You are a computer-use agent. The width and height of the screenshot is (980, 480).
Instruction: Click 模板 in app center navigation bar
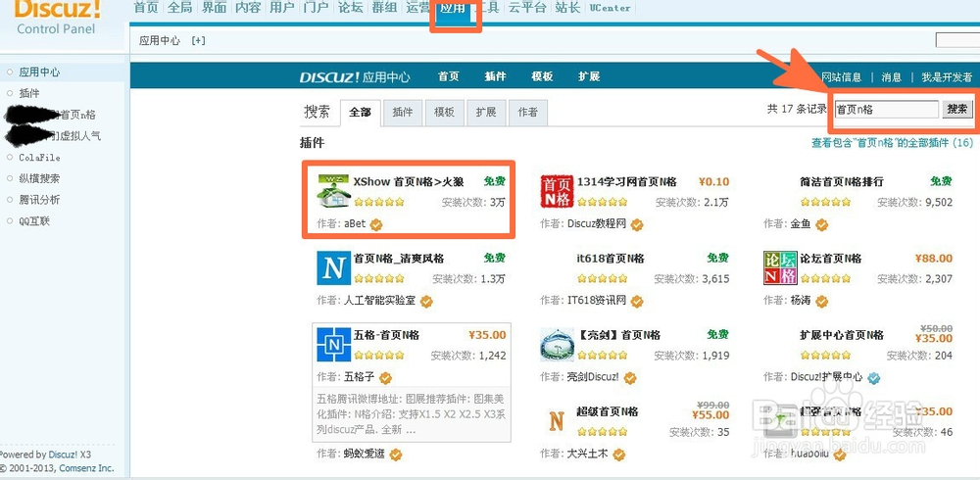coord(542,76)
